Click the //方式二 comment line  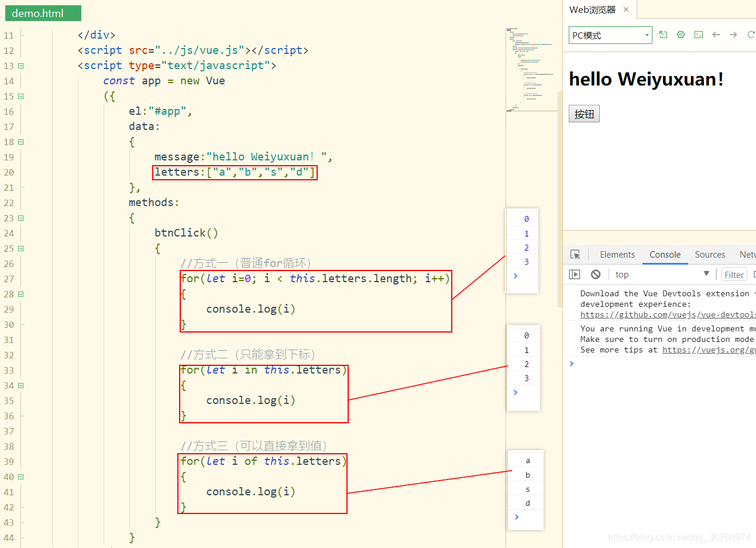pos(249,355)
